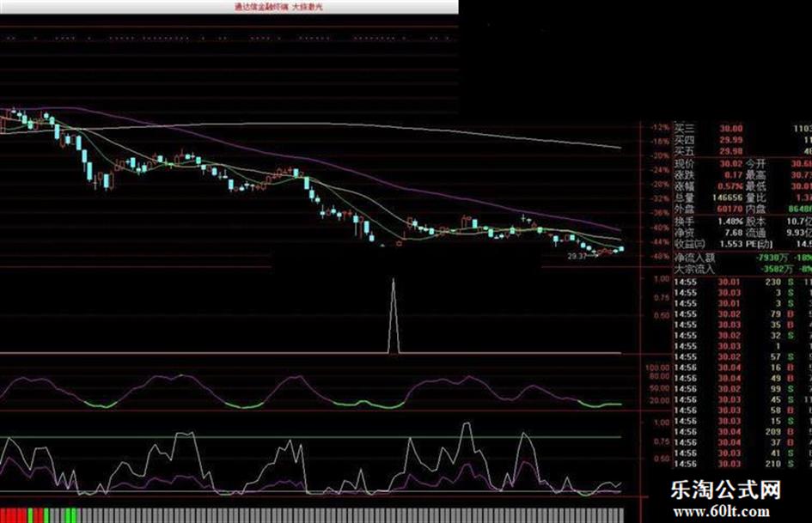The image size is (812, 523).
Task: Click the 换手 value 1.48%
Action: 730,222
